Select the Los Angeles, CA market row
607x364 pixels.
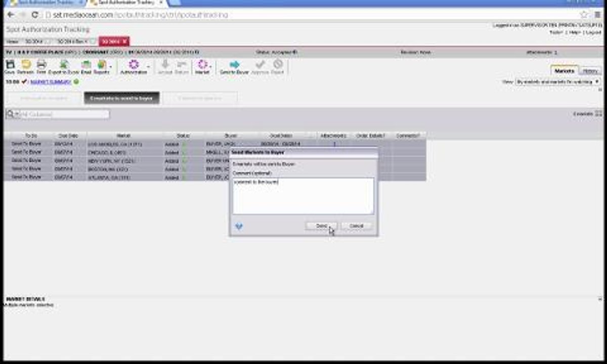[215, 144]
